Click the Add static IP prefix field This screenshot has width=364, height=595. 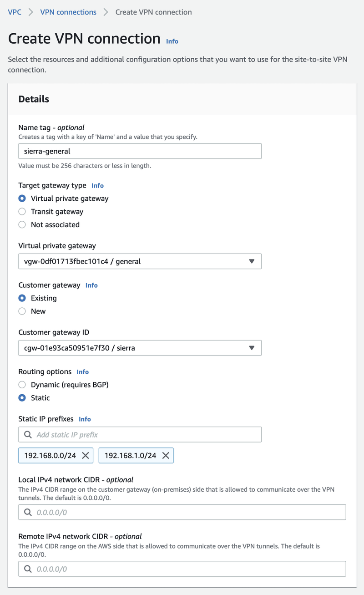click(146, 435)
